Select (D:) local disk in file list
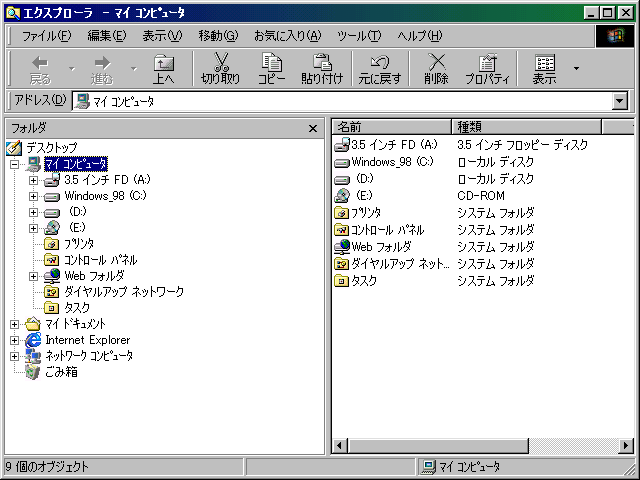Image resolution: width=640 pixels, height=480 pixels. [364, 179]
